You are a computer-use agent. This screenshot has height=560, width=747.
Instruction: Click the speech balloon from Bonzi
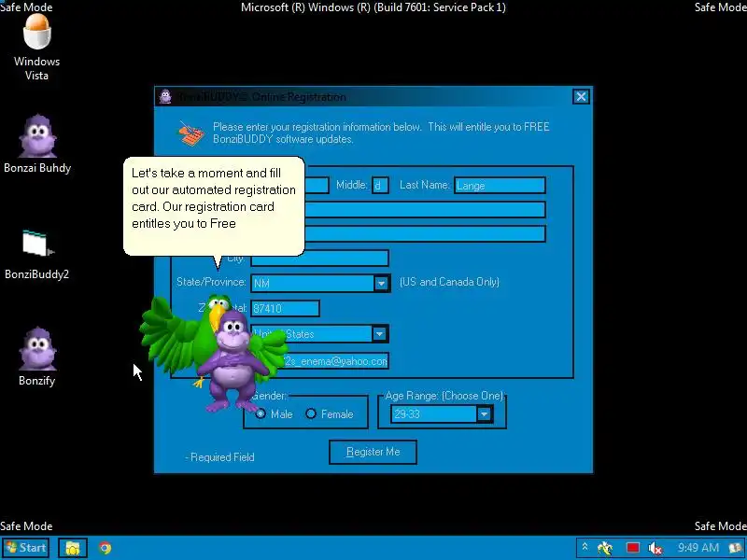pos(214,205)
